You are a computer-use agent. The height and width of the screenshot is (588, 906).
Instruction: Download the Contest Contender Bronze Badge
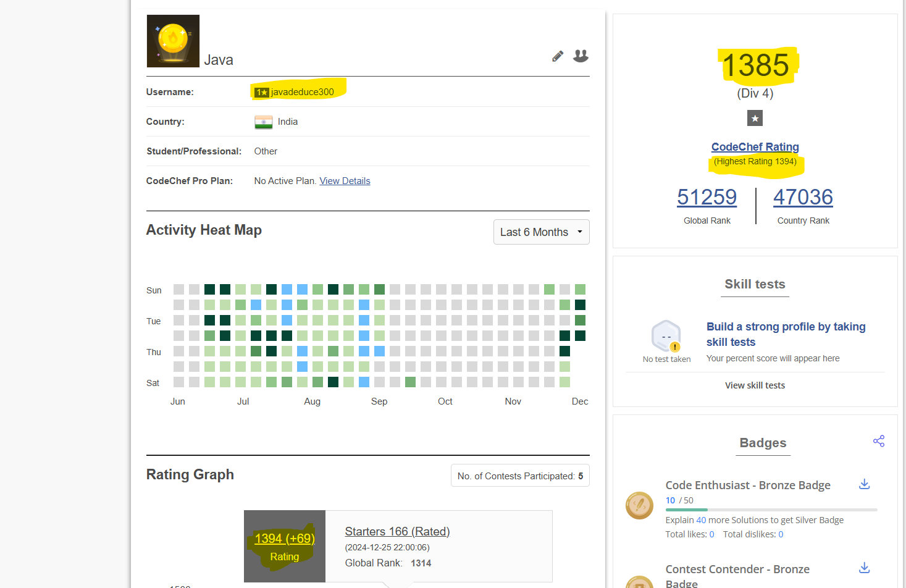tap(865, 568)
